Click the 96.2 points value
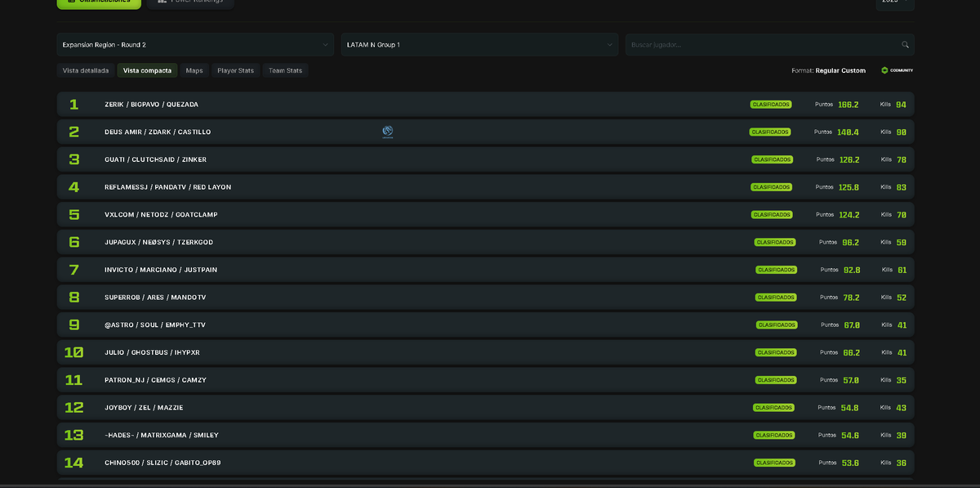Screen dimensions: 980x488 coord(851,242)
